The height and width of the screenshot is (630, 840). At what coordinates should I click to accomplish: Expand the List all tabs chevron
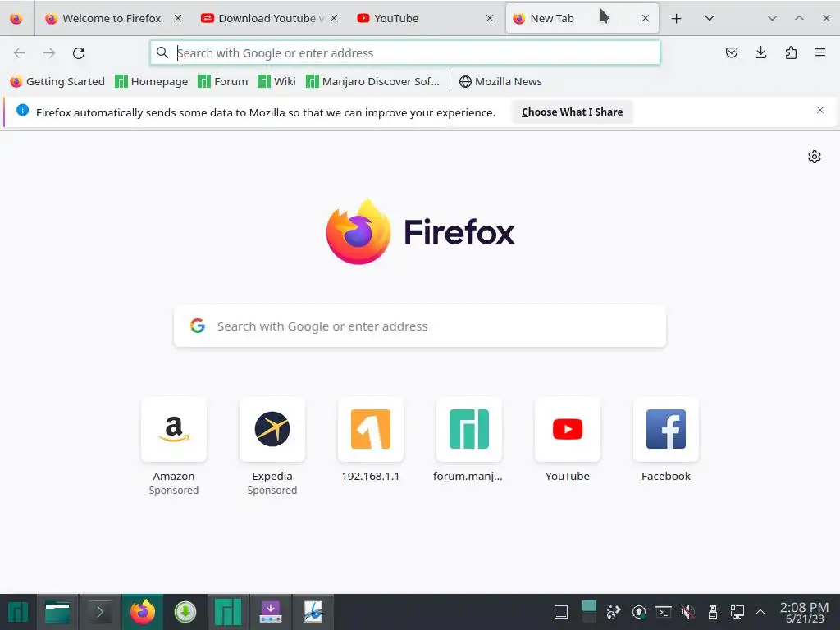pyautogui.click(x=710, y=18)
